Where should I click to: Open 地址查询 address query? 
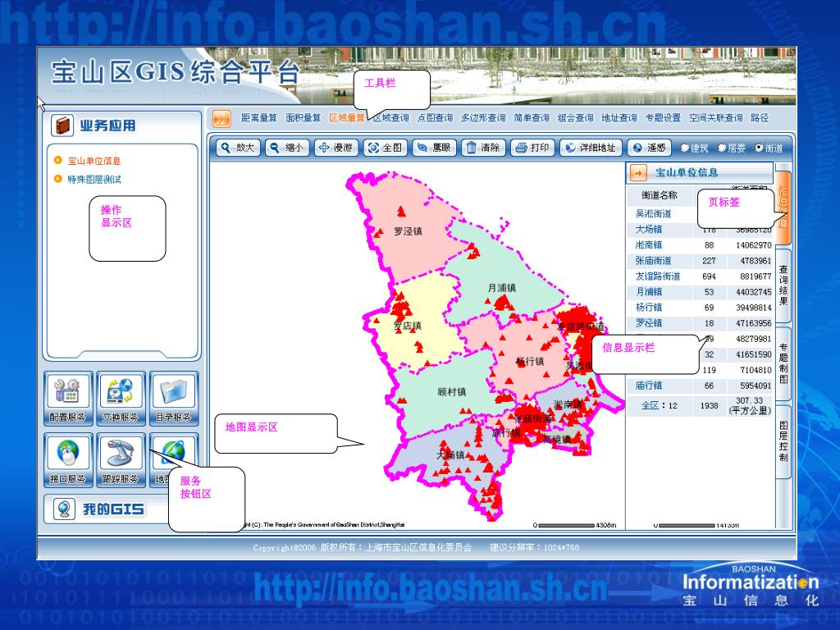click(x=619, y=118)
